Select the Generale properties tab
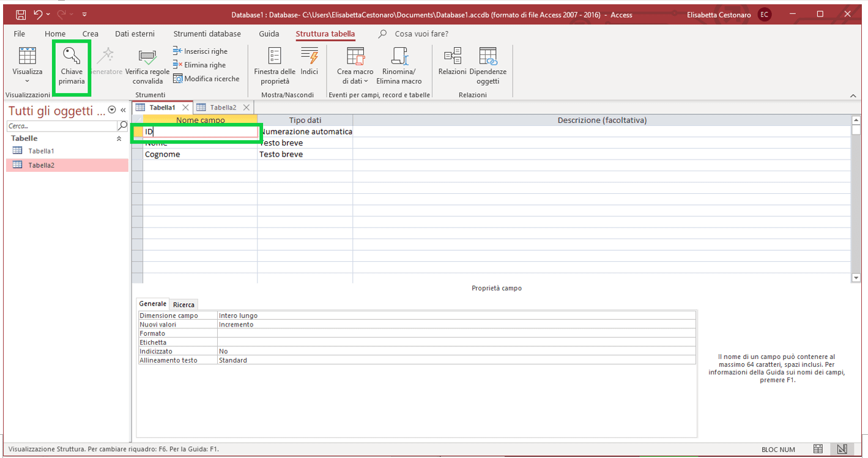Image resolution: width=868 pixels, height=458 pixels. [153, 304]
